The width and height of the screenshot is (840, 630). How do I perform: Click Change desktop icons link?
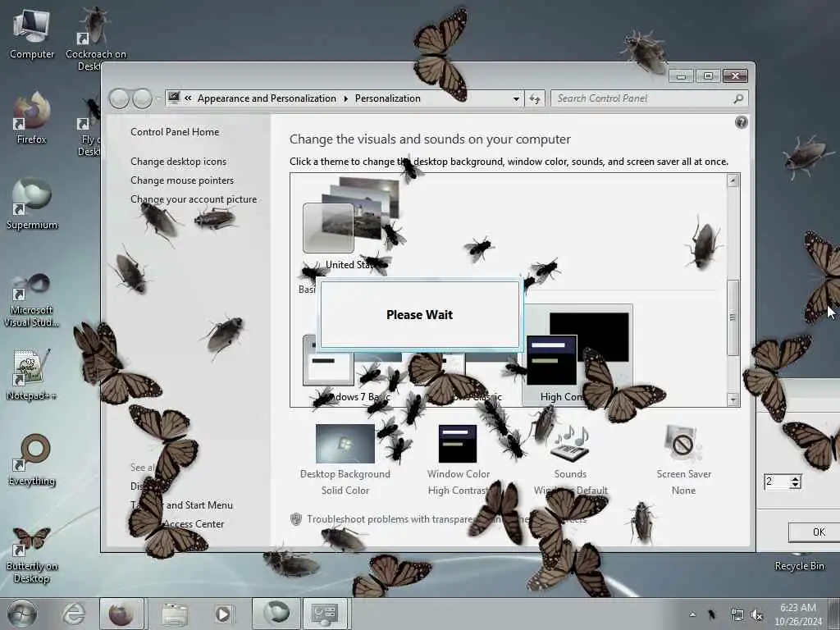pos(178,162)
